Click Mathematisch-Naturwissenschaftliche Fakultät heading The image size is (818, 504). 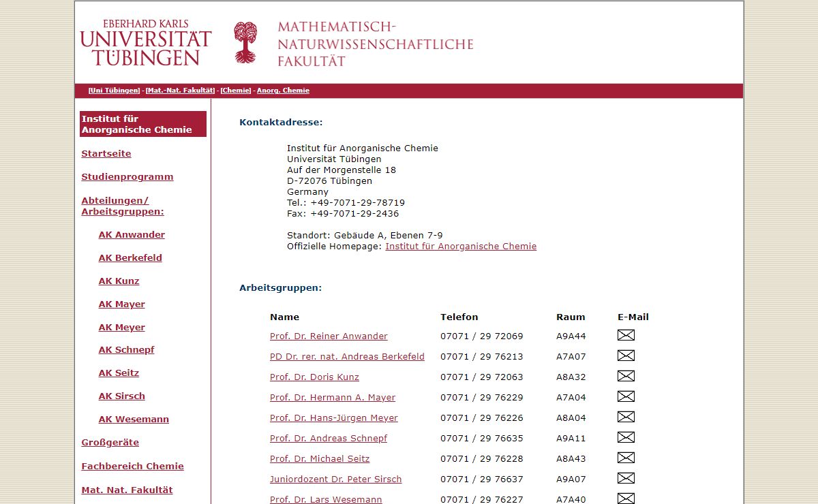(x=375, y=44)
